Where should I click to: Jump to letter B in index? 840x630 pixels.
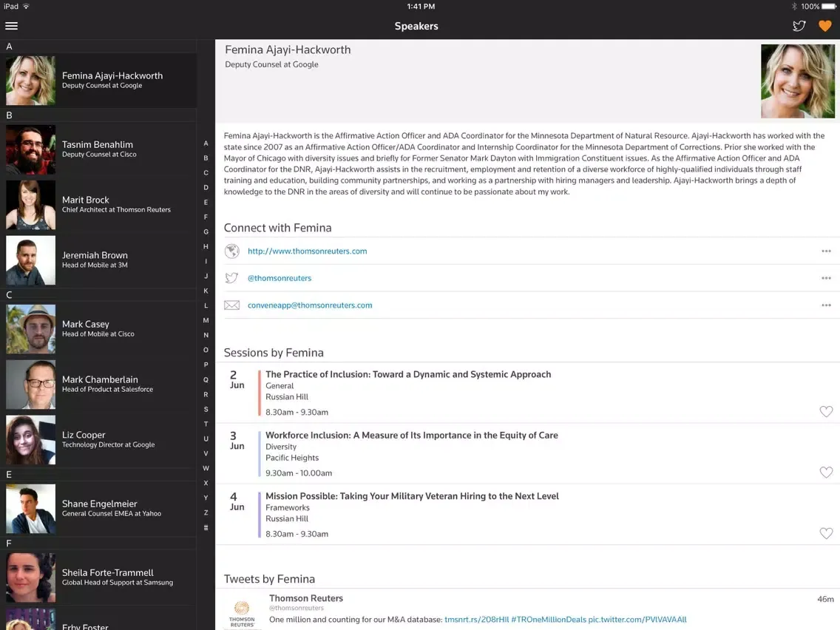(x=206, y=158)
